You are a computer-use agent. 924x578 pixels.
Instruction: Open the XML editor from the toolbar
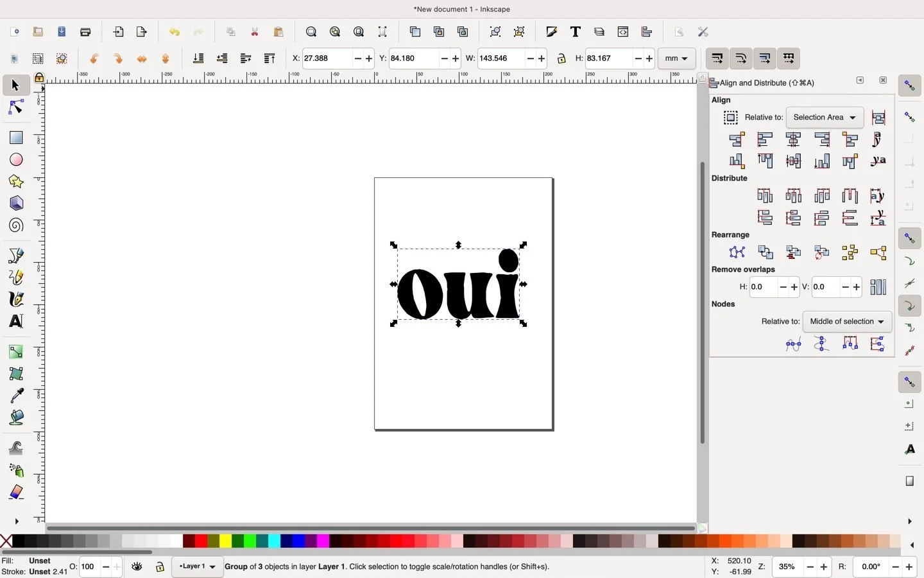(623, 31)
